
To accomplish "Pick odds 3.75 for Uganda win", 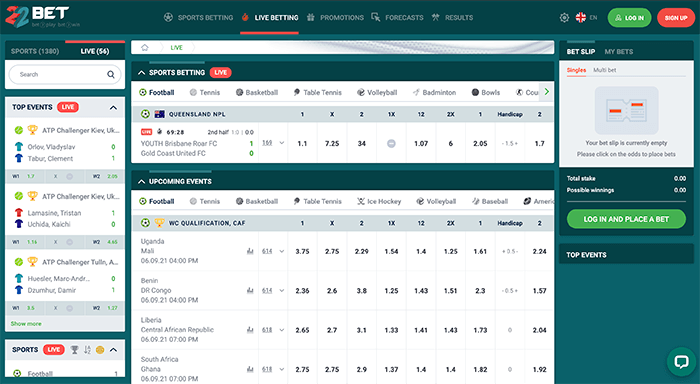I will pos(302,251).
